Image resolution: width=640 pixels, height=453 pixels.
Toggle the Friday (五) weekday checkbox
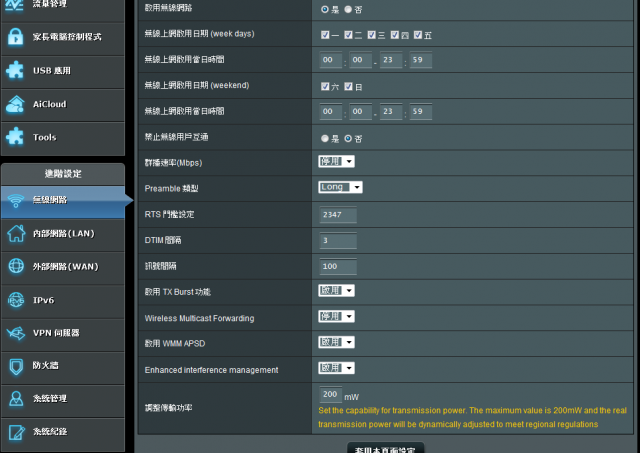coord(418,35)
